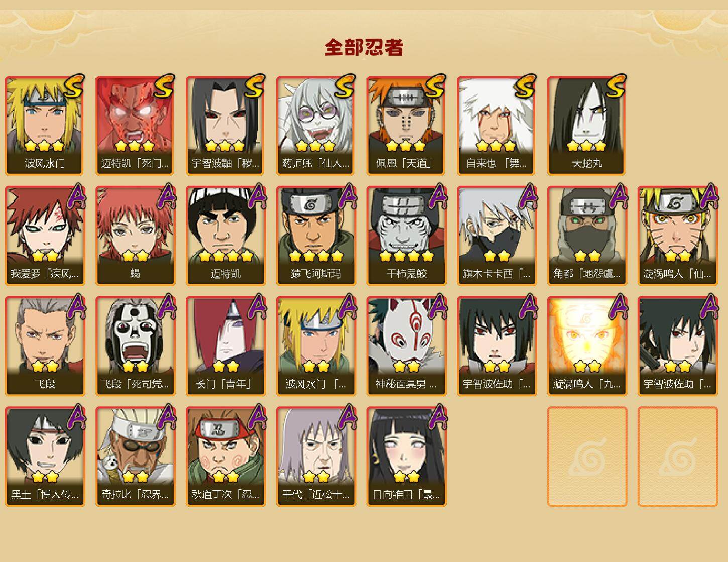Image resolution: width=728 pixels, height=562 pixels.
Task: Open the 大蛇丸 ninja card
Action: 587,125
